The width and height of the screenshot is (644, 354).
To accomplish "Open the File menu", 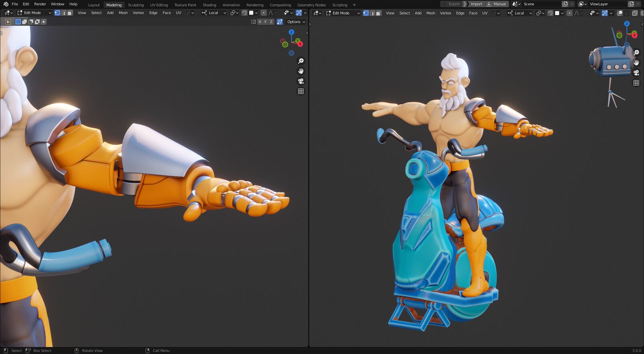I will (x=15, y=4).
